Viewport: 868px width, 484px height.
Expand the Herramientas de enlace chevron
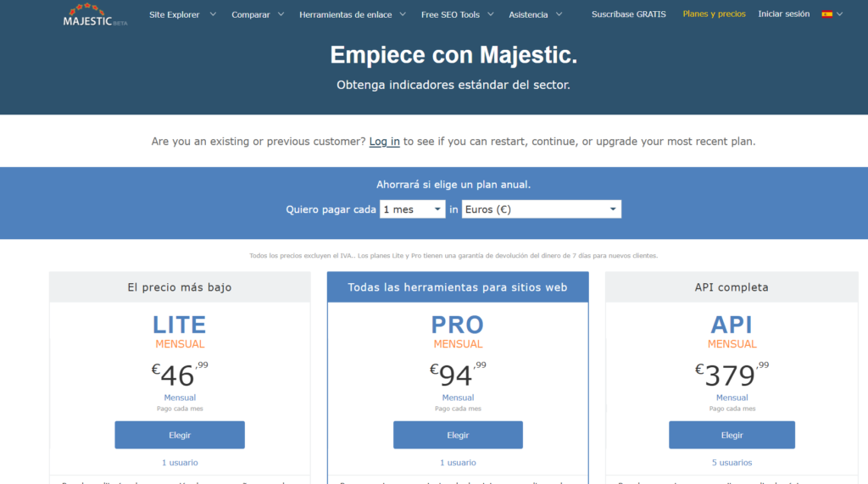pyautogui.click(x=403, y=14)
